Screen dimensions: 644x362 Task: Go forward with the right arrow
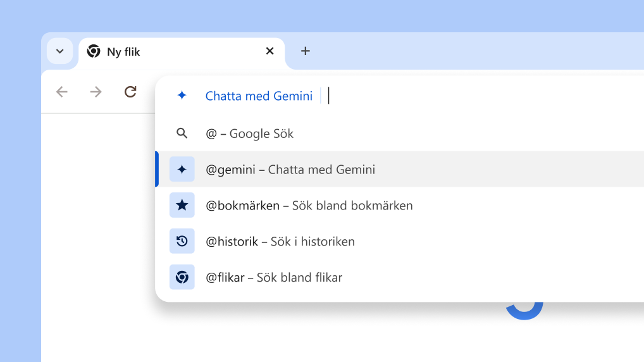(96, 92)
